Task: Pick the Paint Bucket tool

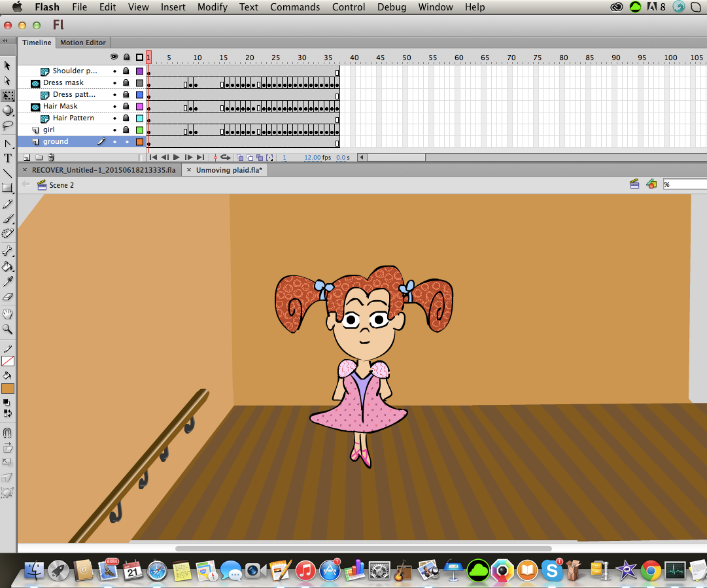Action: (8, 266)
